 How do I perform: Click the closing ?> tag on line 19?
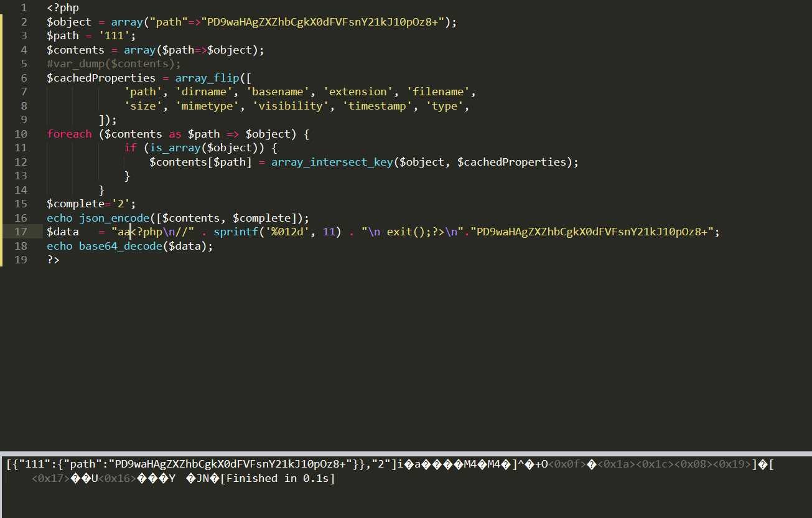point(53,260)
